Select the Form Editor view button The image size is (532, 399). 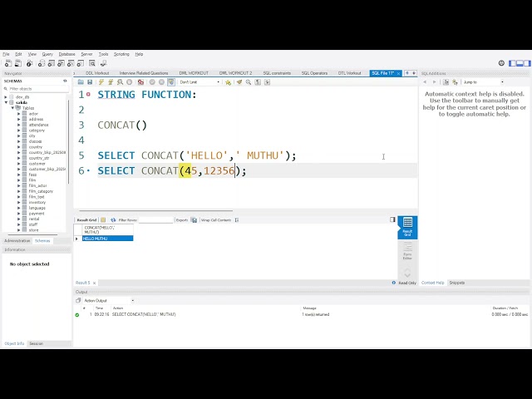(x=407, y=251)
